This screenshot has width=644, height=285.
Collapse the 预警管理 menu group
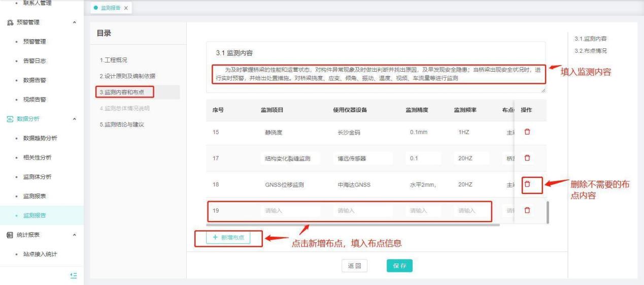click(75, 22)
